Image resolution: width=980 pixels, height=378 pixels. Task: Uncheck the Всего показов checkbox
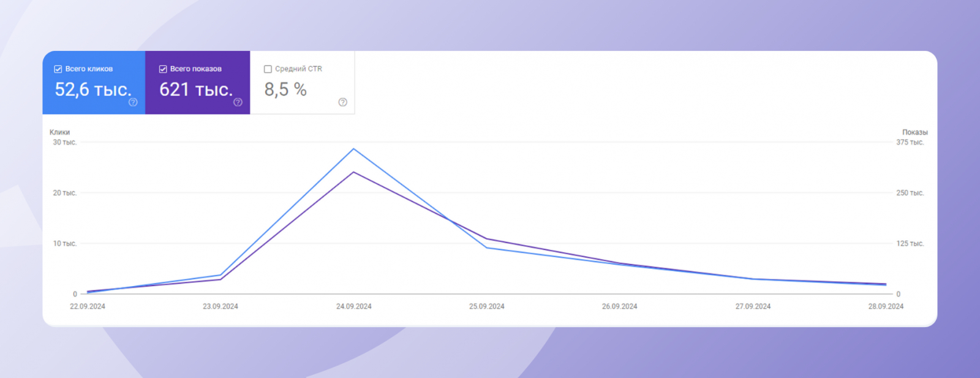point(163,69)
